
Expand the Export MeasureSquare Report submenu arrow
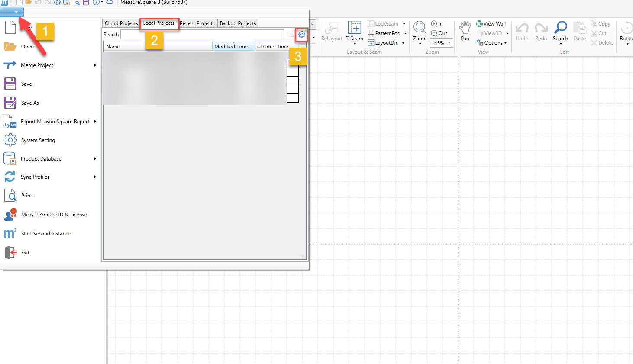tap(95, 122)
